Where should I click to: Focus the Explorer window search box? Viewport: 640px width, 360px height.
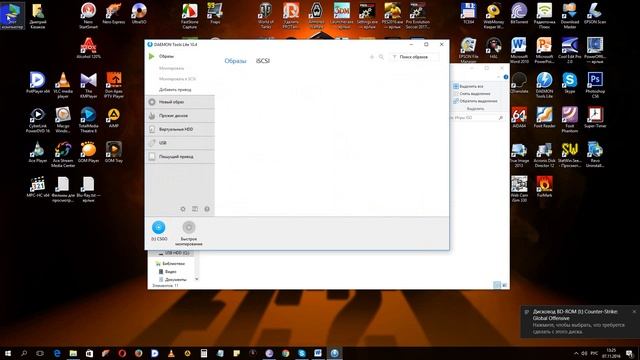[x=477, y=118]
